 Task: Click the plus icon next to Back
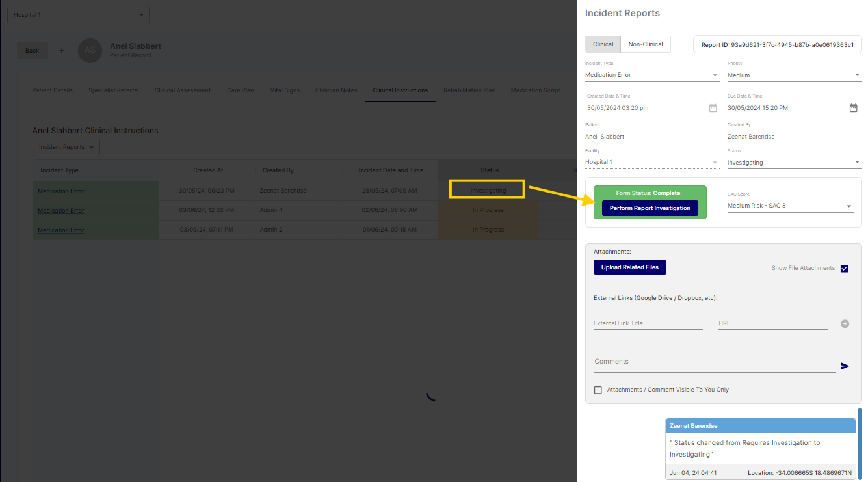click(62, 51)
